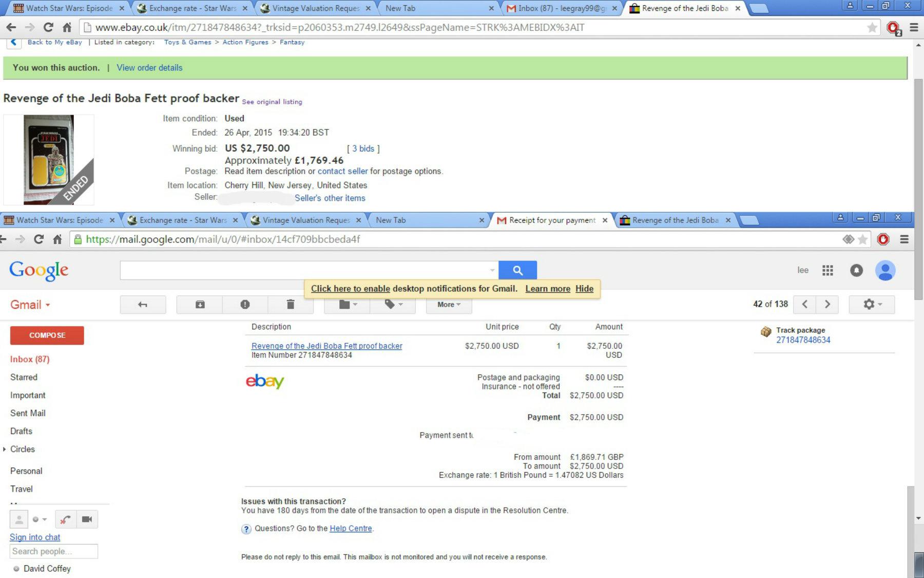The width and height of the screenshot is (924, 578).
Task: Open the Labels tag dropdown
Action: [393, 305]
